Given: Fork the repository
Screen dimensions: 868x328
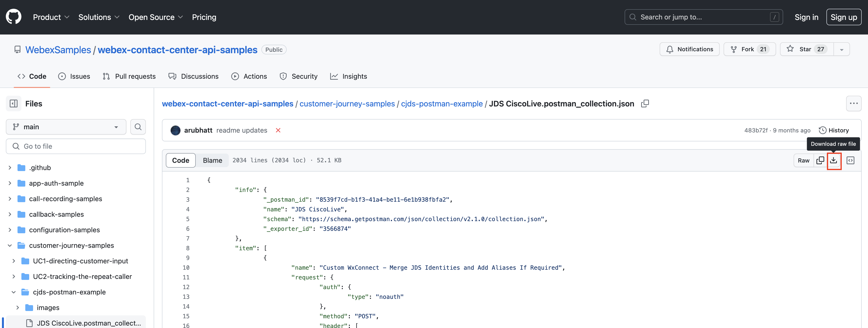Looking at the screenshot, I should pyautogui.click(x=749, y=49).
